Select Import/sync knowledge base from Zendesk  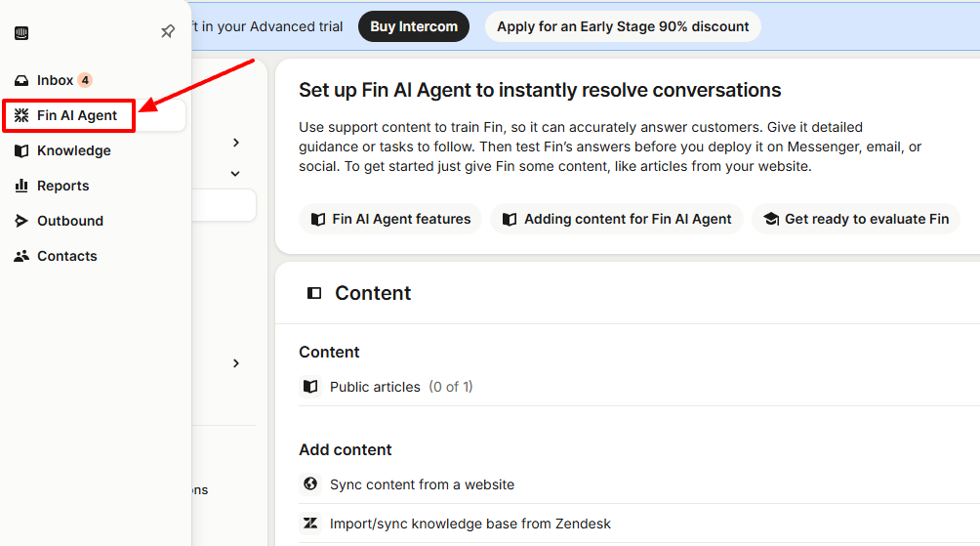pyautogui.click(x=639, y=524)
